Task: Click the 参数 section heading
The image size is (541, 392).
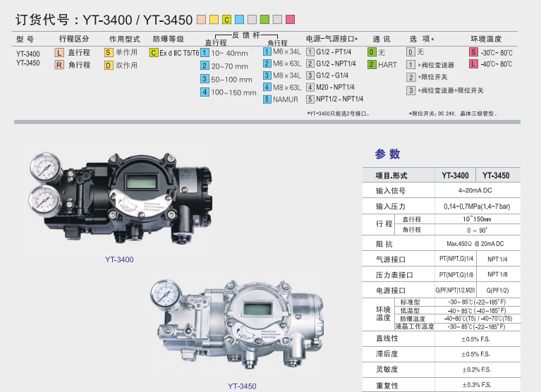Action: coord(387,154)
